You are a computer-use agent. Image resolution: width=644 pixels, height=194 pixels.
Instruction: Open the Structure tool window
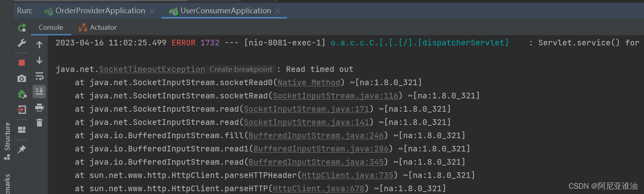[x=7, y=140]
